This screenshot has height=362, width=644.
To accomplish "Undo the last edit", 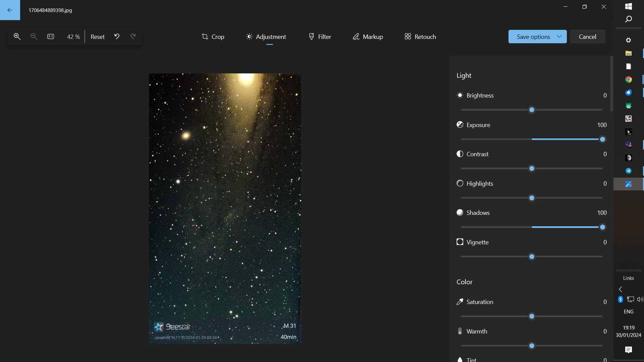I will tap(117, 37).
